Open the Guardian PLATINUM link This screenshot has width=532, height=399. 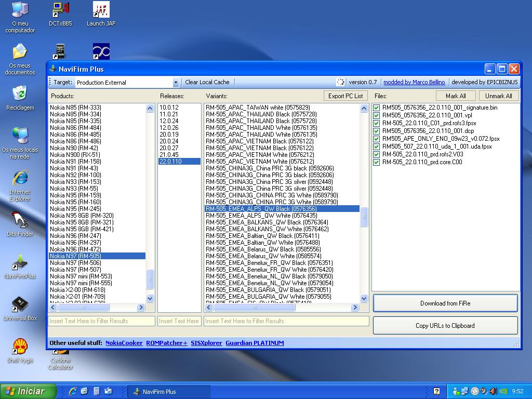pyautogui.click(x=255, y=343)
